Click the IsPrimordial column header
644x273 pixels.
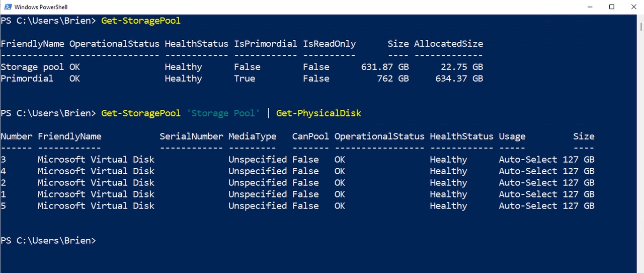pyautogui.click(x=265, y=44)
